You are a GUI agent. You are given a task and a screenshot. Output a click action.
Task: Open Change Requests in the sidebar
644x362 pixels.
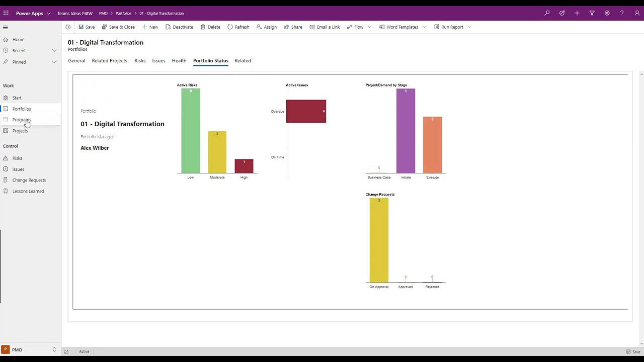[x=29, y=180]
